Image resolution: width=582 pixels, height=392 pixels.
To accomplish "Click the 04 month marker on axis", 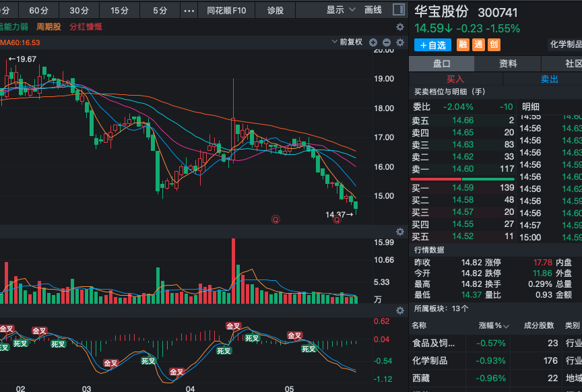I will [190, 388].
